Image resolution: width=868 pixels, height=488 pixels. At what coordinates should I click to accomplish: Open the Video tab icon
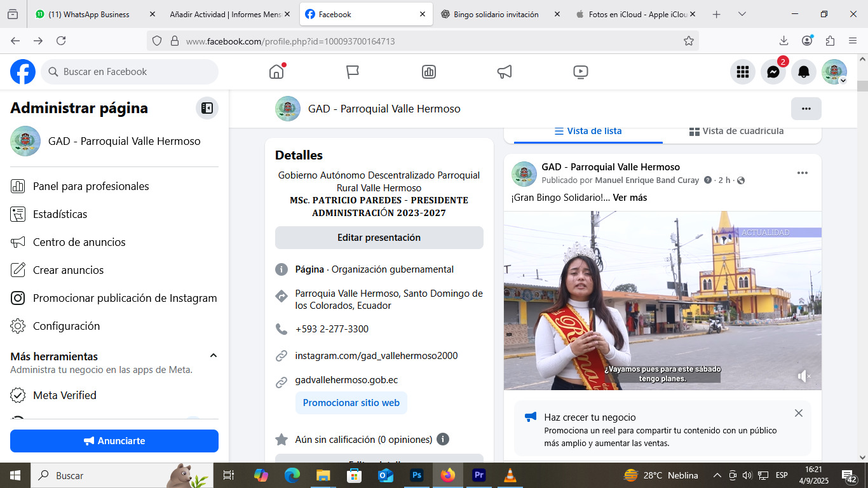point(580,72)
